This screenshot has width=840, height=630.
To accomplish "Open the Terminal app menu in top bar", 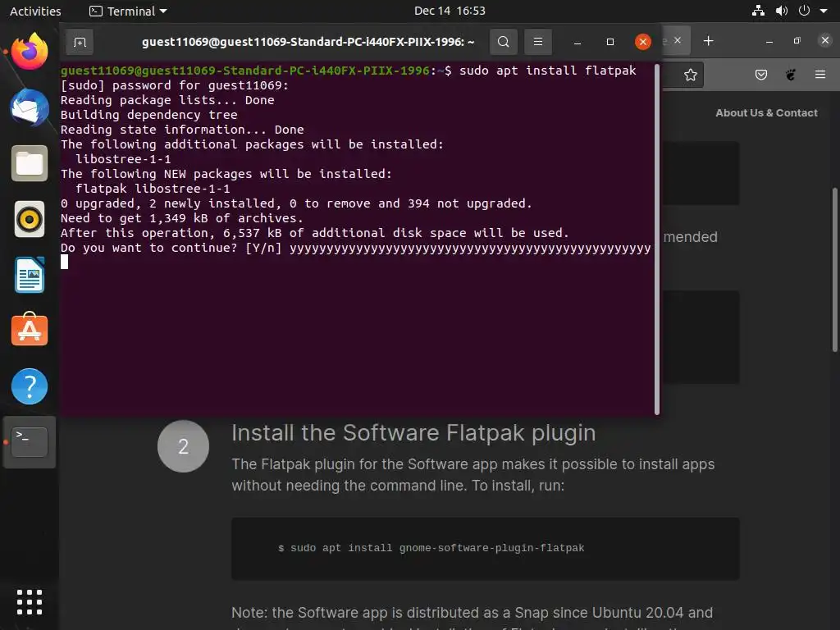I will click(x=128, y=11).
